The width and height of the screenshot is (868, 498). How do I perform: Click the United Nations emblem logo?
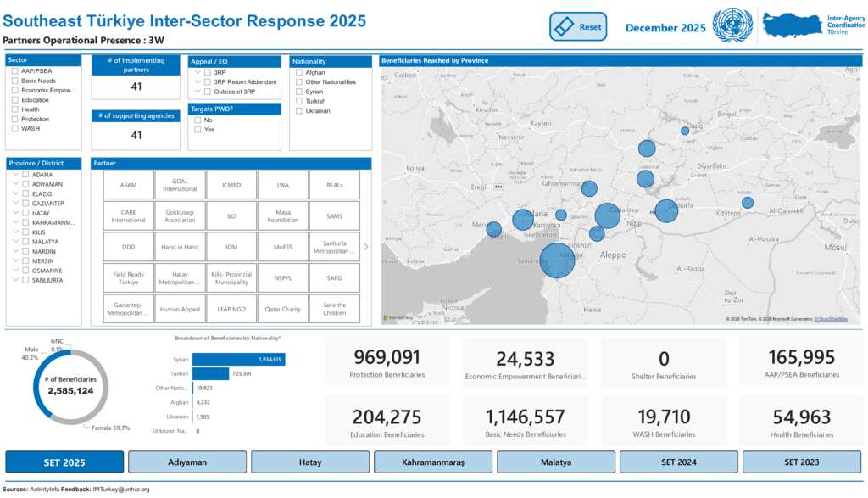tap(732, 26)
